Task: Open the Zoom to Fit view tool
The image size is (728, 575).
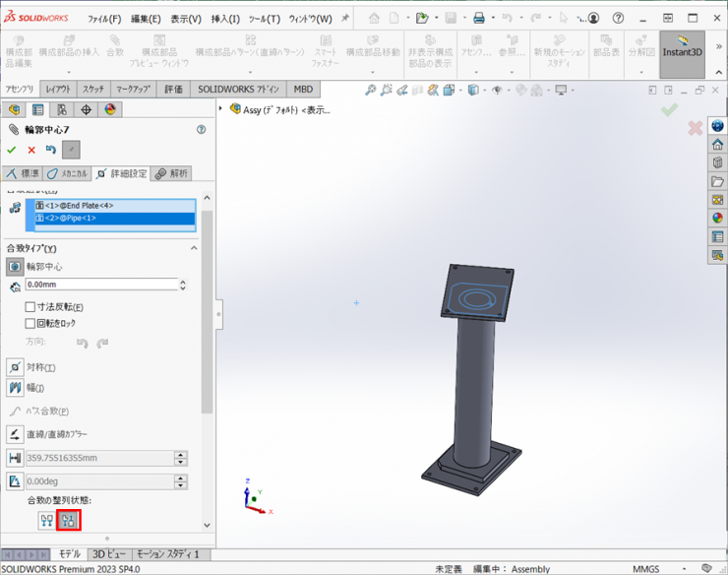Action: pos(370,90)
